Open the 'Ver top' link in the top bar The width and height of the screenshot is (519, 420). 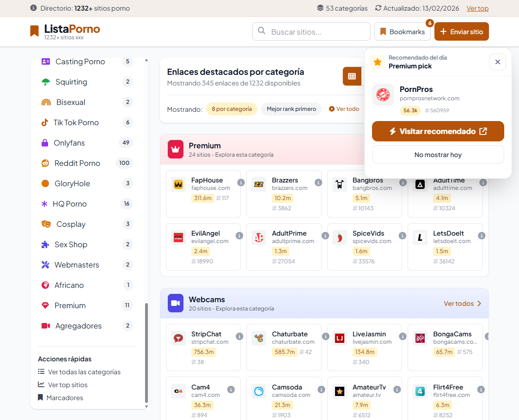point(477,8)
